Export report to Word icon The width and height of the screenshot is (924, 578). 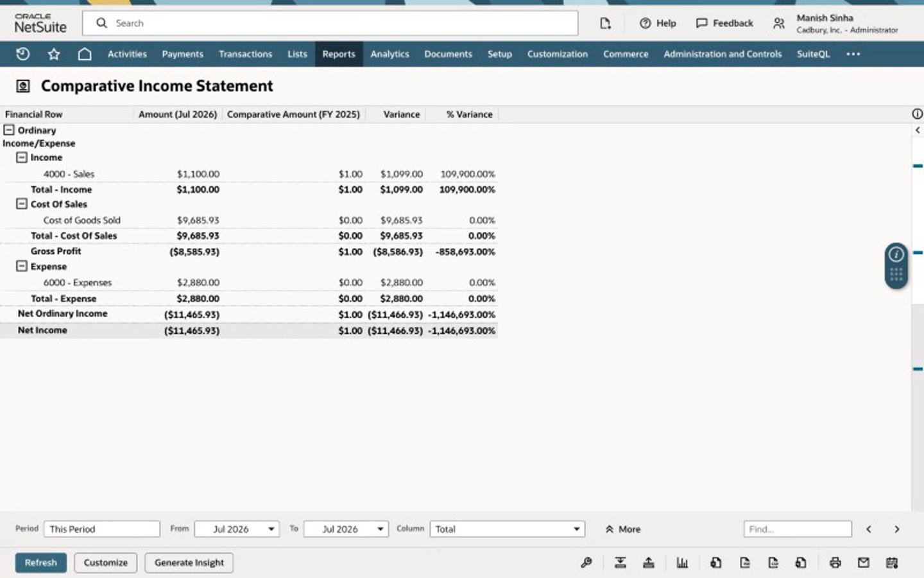tap(801, 563)
